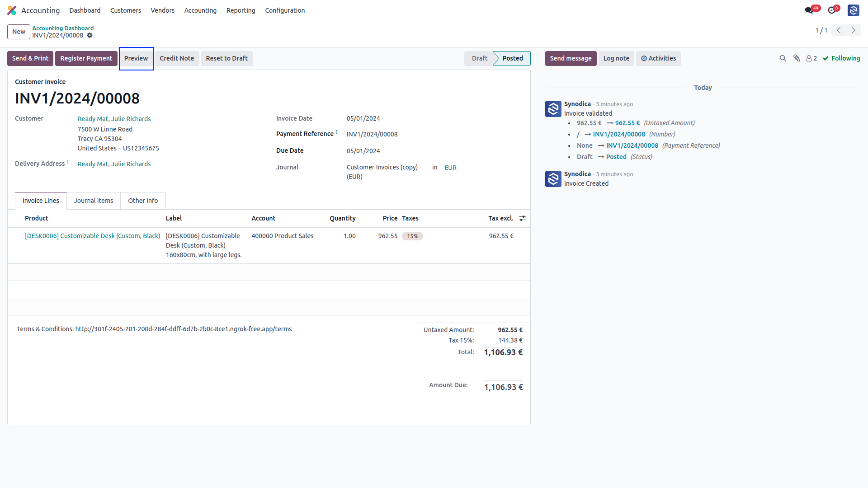Open the Vendors menu
Image resolution: width=868 pixels, height=488 pixels.
163,10
